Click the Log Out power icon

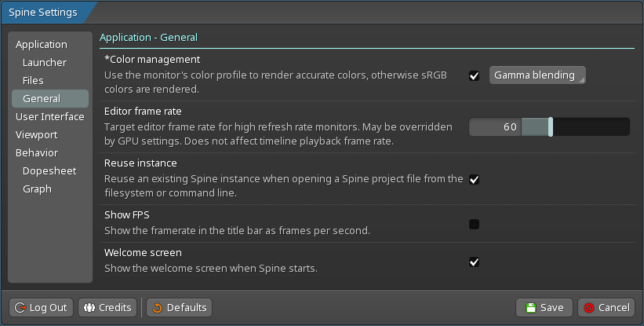[20, 308]
